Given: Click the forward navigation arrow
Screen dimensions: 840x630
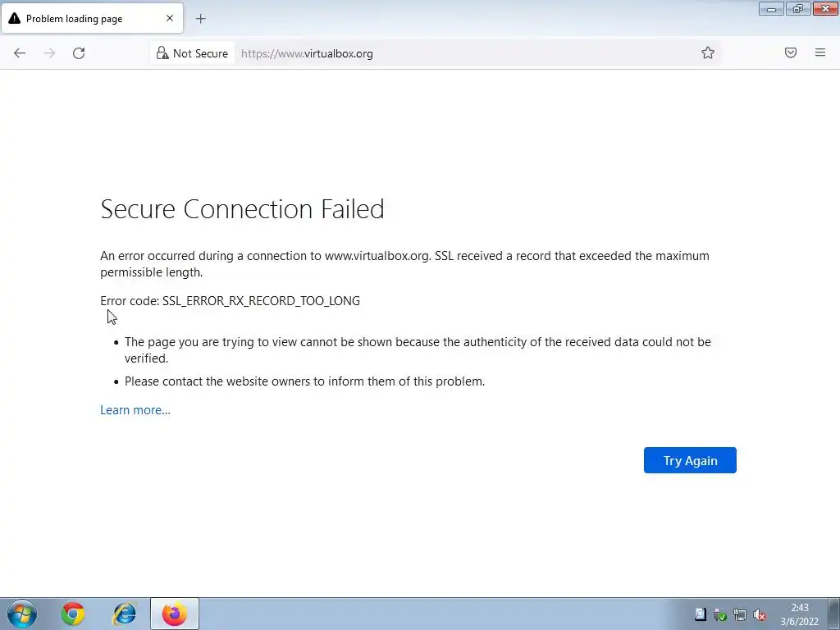Looking at the screenshot, I should pyautogui.click(x=49, y=53).
